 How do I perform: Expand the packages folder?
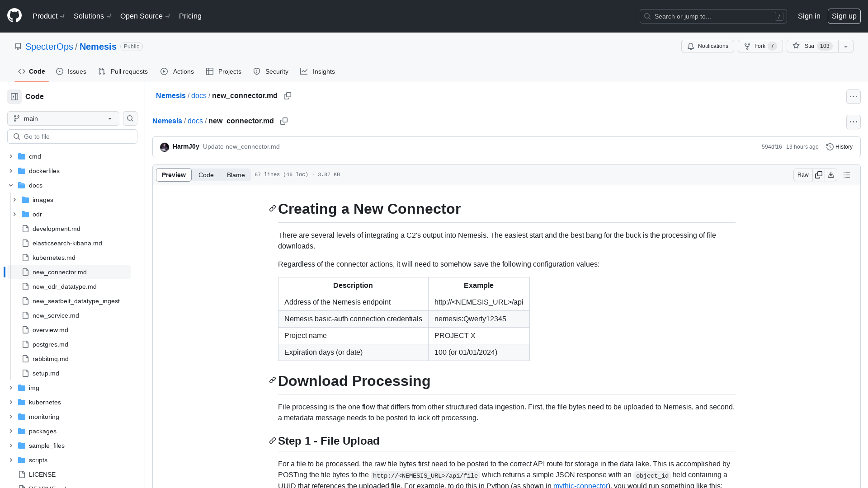pyautogui.click(x=11, y=431)
